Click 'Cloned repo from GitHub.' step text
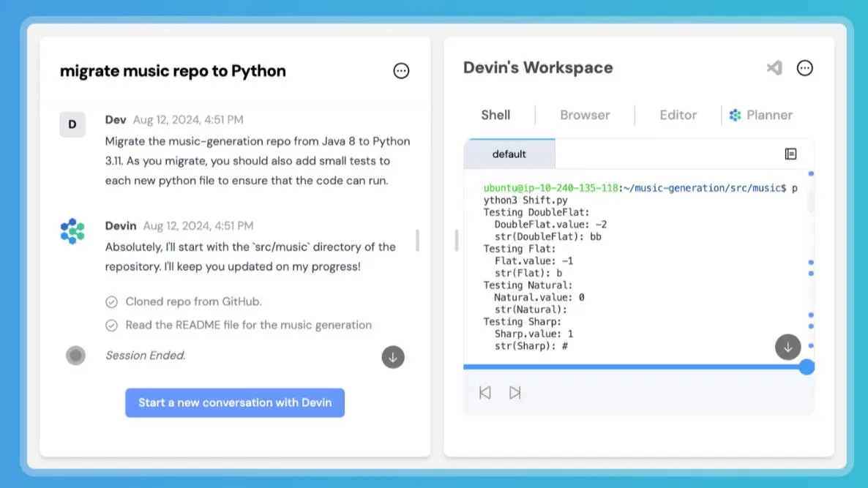This screenshot has width=868, height=488. pos(194,301)
